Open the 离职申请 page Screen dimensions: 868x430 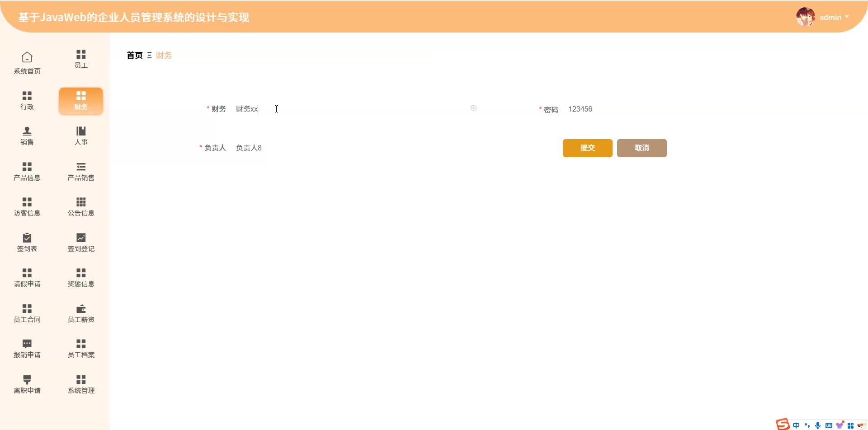pyautogui.click(x=27, y=384)
